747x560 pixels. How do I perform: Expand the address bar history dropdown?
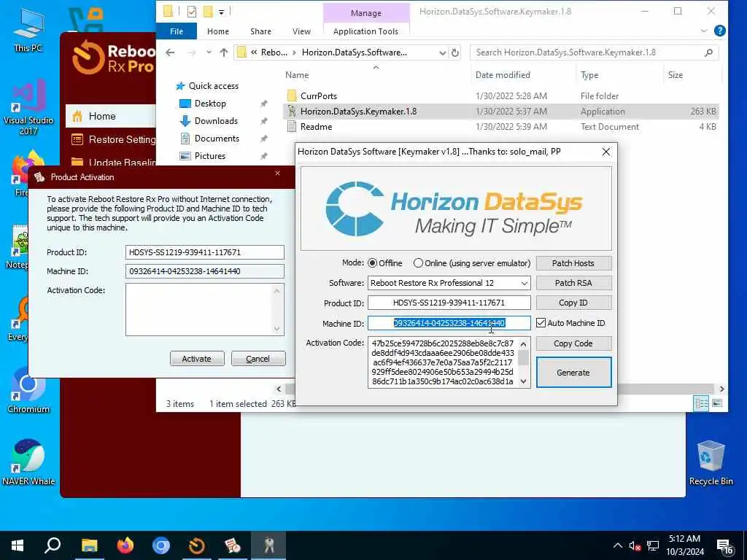click(x=443, y=52)
